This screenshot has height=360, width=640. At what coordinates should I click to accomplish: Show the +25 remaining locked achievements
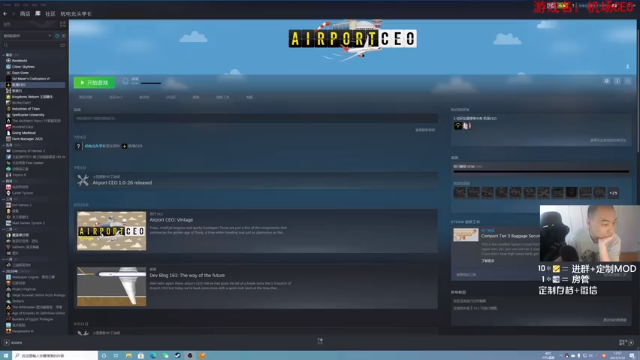pos(613,193)
